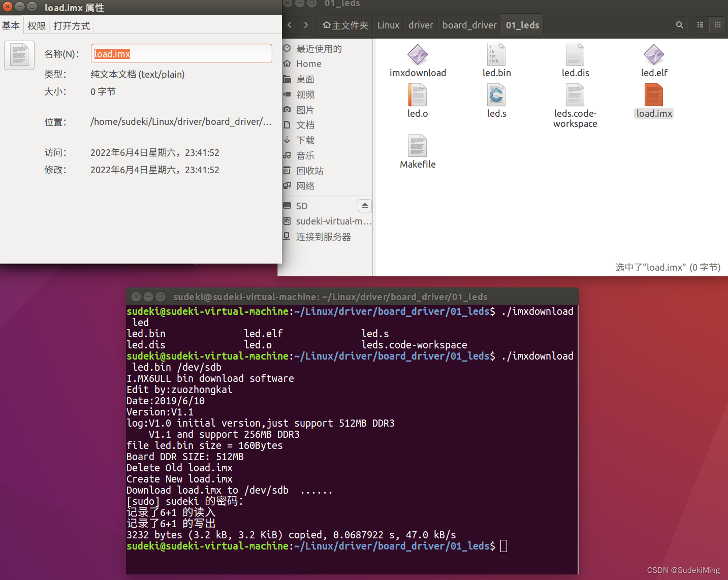Viewport: 728px width, 580px height.
Task: Select the led.elf executable icon
Action: tap(654, 55)
